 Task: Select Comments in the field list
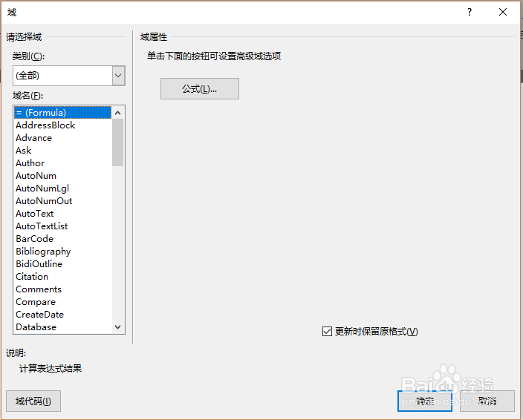(62, 289)
